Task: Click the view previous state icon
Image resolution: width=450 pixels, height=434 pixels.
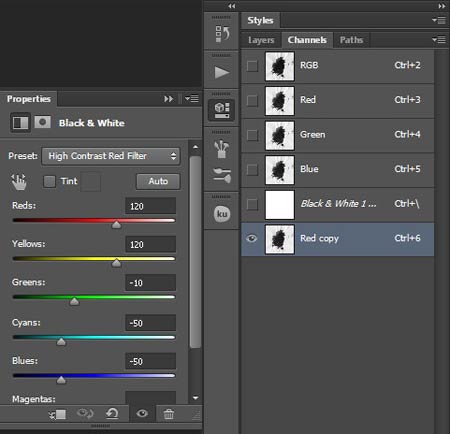Action: pyautogui.click(x=85, y=414)
